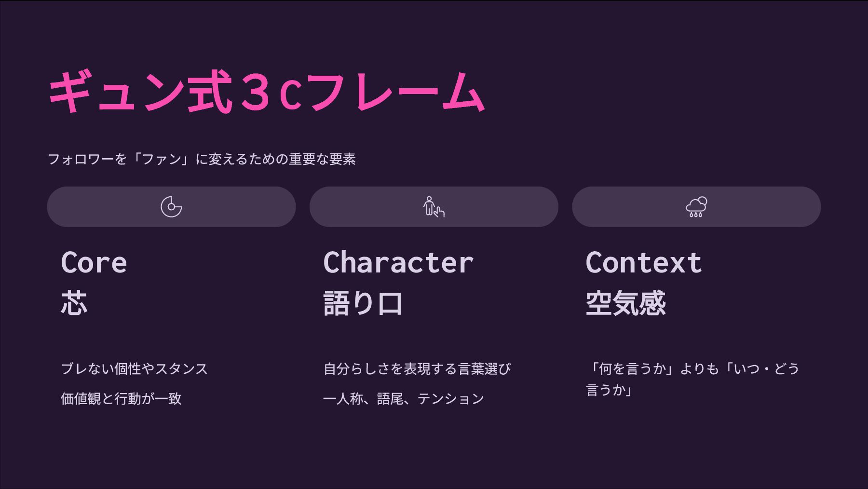Select the 芯 kanji heading
Screen dimensions: 868x489
74,303
